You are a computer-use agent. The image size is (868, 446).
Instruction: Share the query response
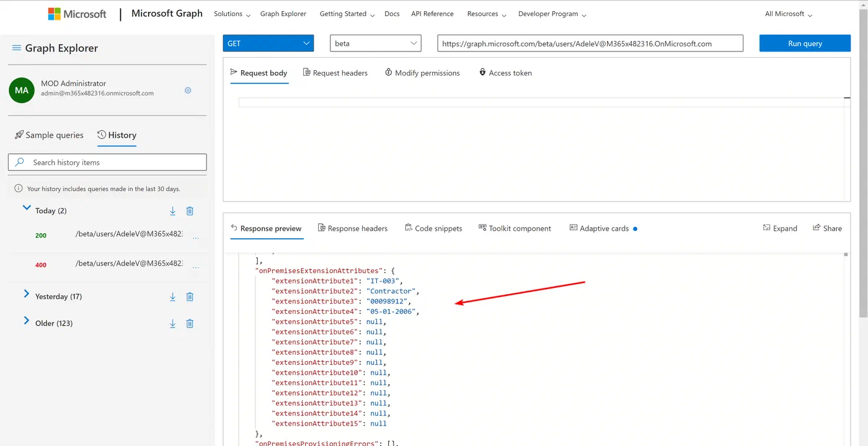827,228
